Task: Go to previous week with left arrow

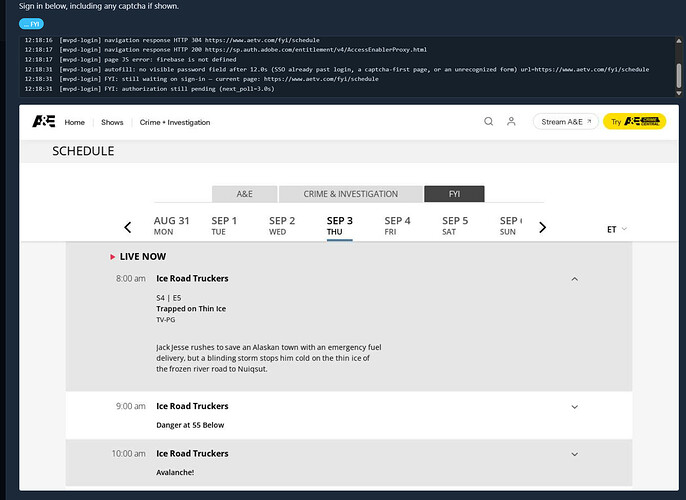Action: pos(128,227)
